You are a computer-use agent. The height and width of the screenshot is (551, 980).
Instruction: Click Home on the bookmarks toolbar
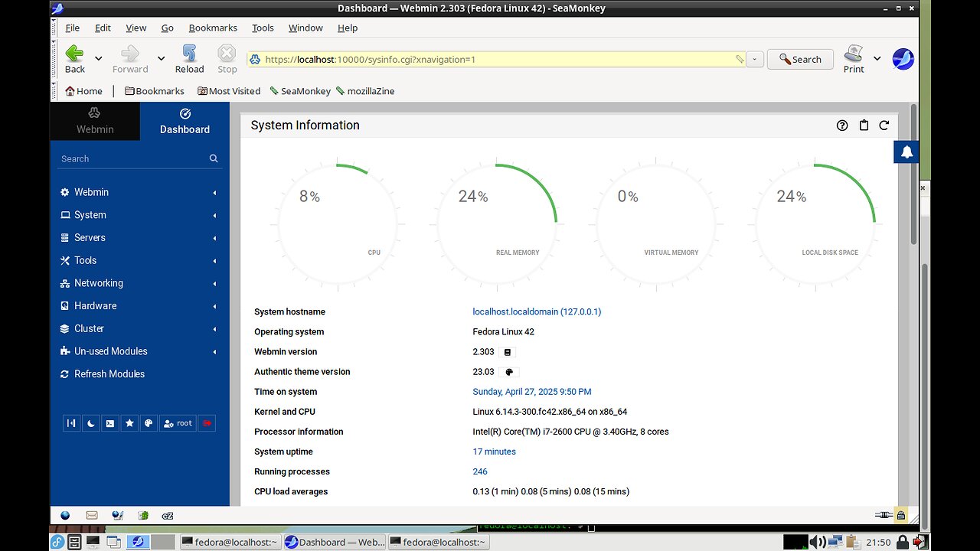83,91
